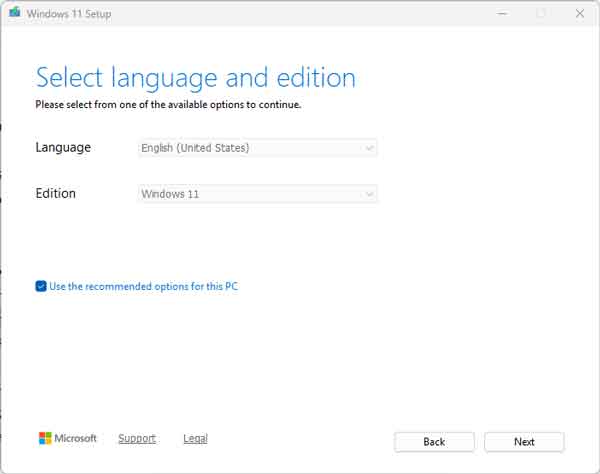Image resolution: width=600 pixels, height=474 pixels.
Task: Open the Edition dropdown showing Windows 11
Action: (x=257, y=194)
